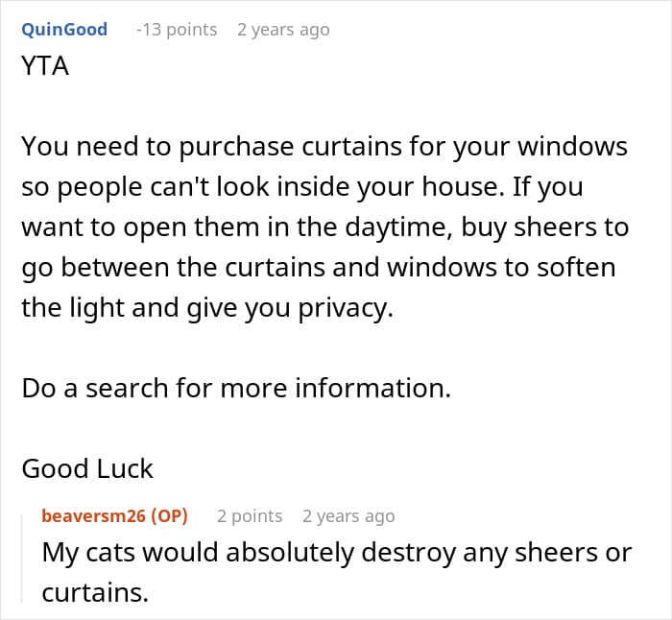Click the word 'curtains.' ending the reply

(95, 592)
